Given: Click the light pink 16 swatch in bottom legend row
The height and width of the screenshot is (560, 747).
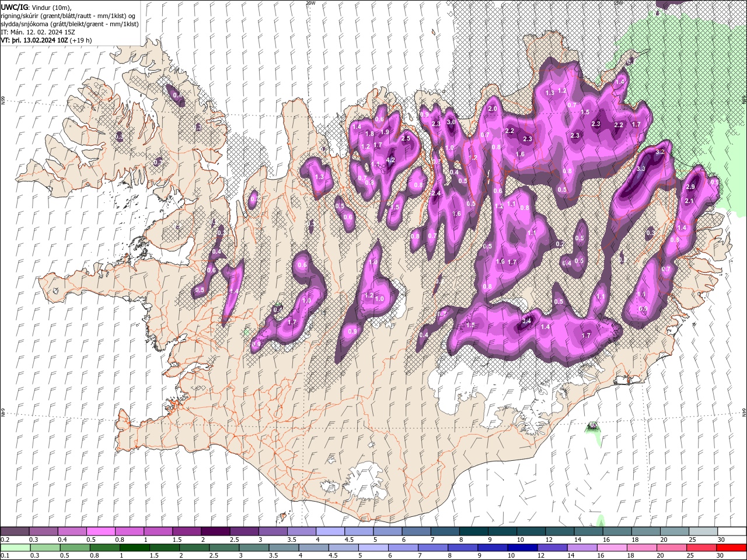Looking at the screenshot, I should point(611,548).
